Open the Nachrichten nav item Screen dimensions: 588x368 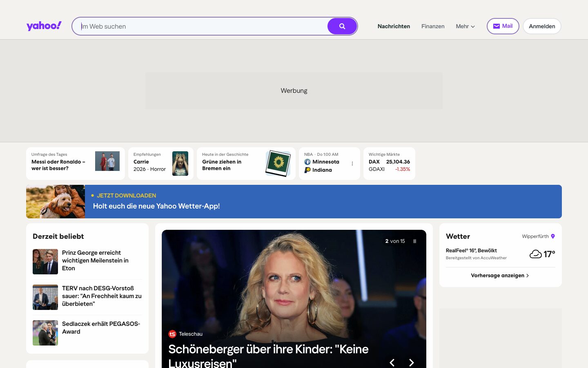click(x=394, y=26)
